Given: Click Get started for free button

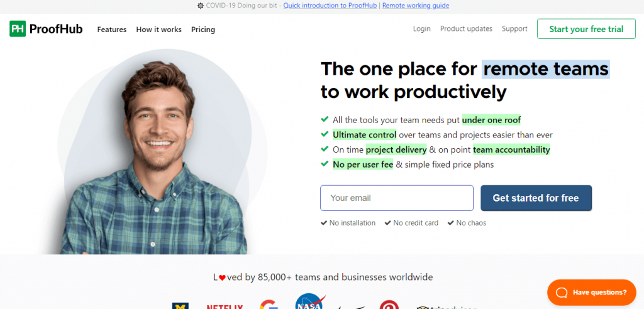Looking at the screenshot, I should point(536,198).
